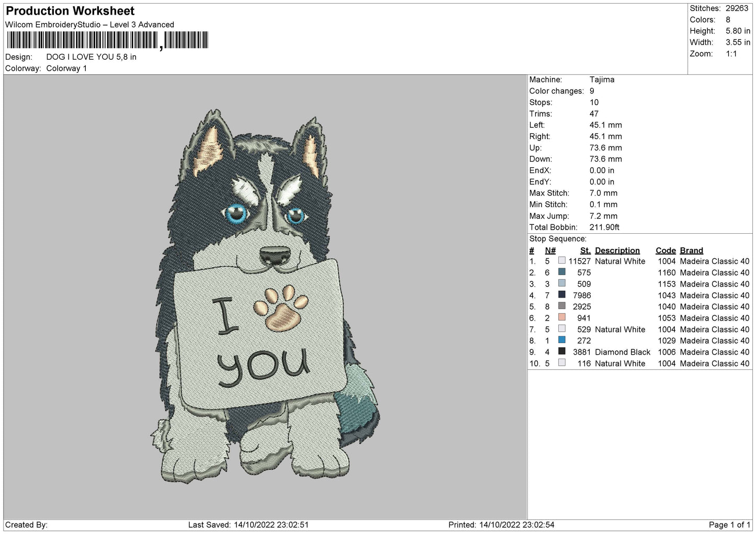Click the gray swatch for code 1040

coord(562,306)
